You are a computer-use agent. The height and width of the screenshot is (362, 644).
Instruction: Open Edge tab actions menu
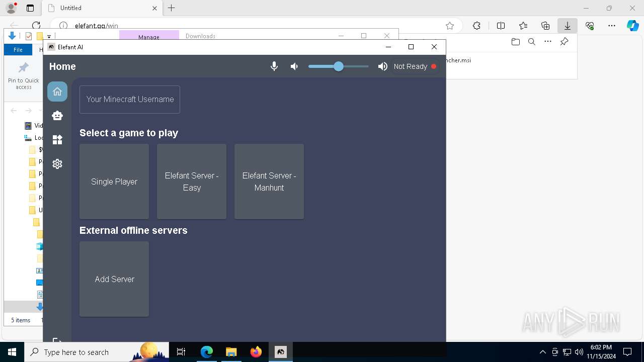30,8
